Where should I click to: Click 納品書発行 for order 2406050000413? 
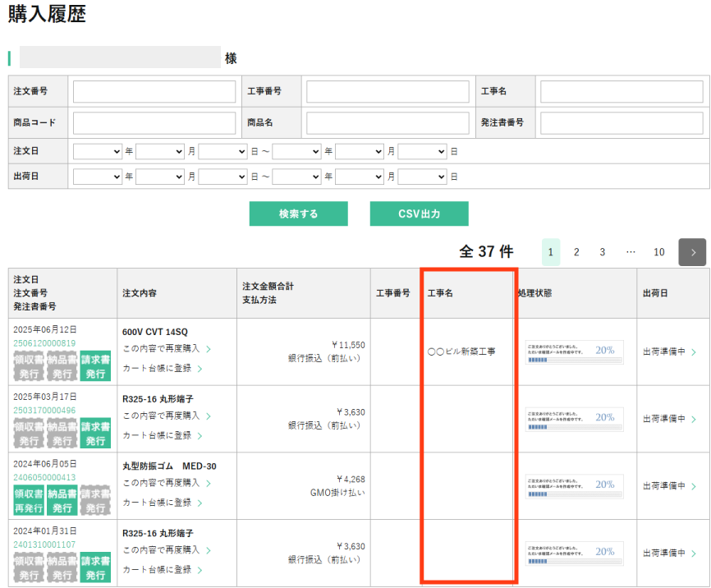[62, 500]
